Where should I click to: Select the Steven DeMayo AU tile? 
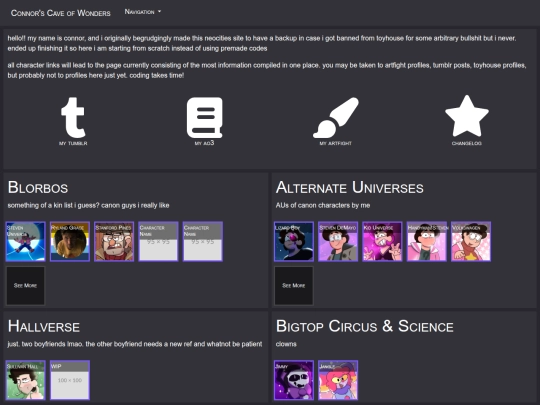[x=338, y=241]
